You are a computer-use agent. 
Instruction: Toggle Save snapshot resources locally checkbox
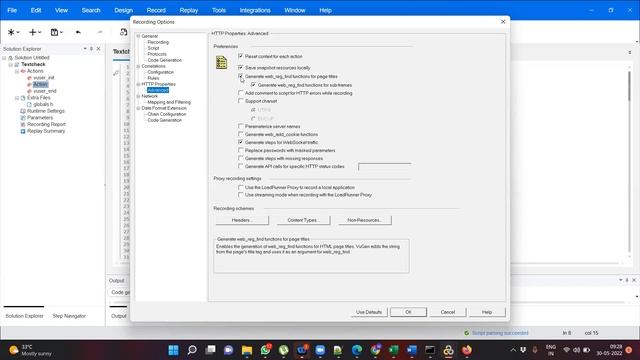(240, 67)
